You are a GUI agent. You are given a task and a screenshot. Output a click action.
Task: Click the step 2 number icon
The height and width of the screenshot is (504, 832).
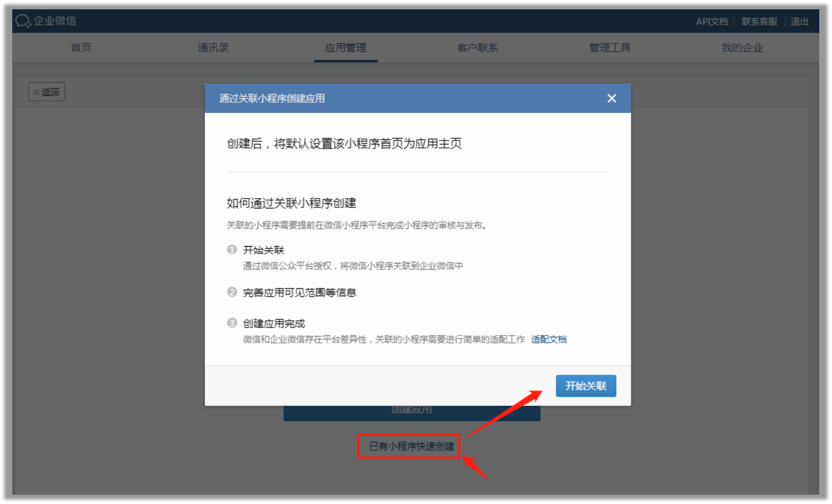click(232, 292)
